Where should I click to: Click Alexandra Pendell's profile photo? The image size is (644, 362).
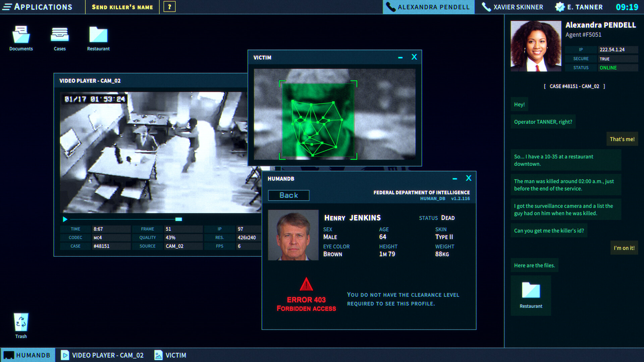click(x=535, y=46)
